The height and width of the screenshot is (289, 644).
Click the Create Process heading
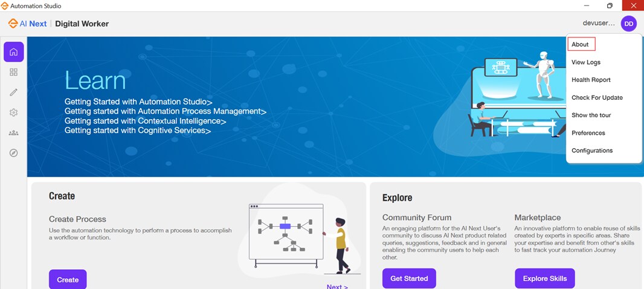click(77, 219)
